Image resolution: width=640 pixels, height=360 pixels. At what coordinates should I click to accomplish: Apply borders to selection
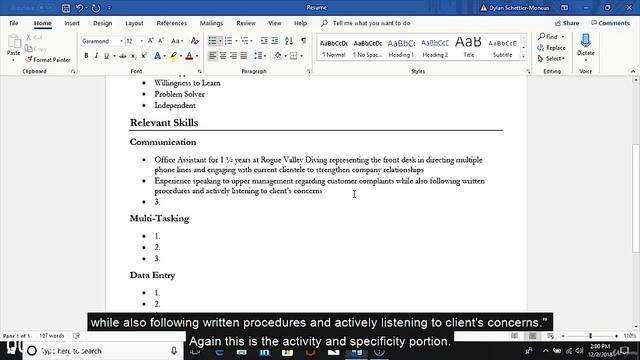click(x=293, y=56)
